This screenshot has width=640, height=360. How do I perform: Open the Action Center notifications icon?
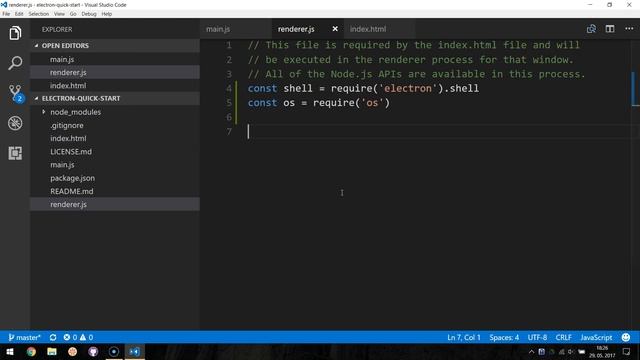pyautogui.click(x=627, y=352)
